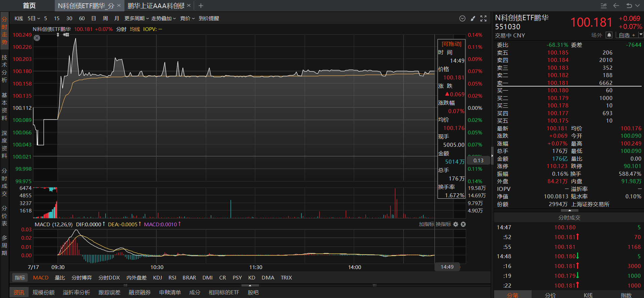Switch to 分笔 tab in trades panel
This screenshot has width=644, height=298.
[513, 295]
